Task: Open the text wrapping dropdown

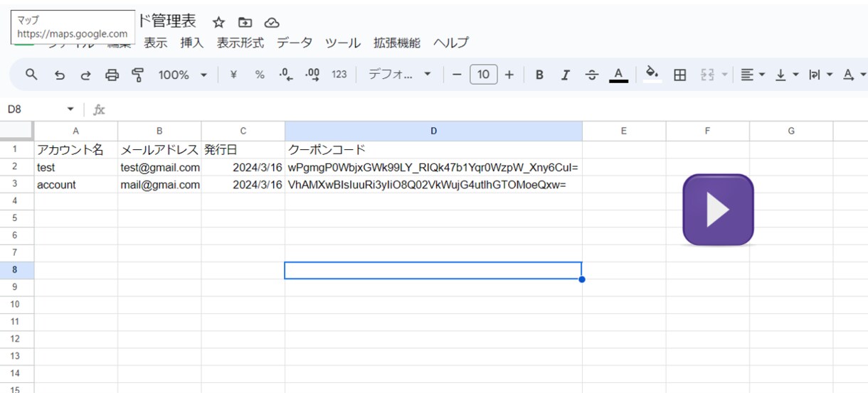Action: tap(820, 75)
